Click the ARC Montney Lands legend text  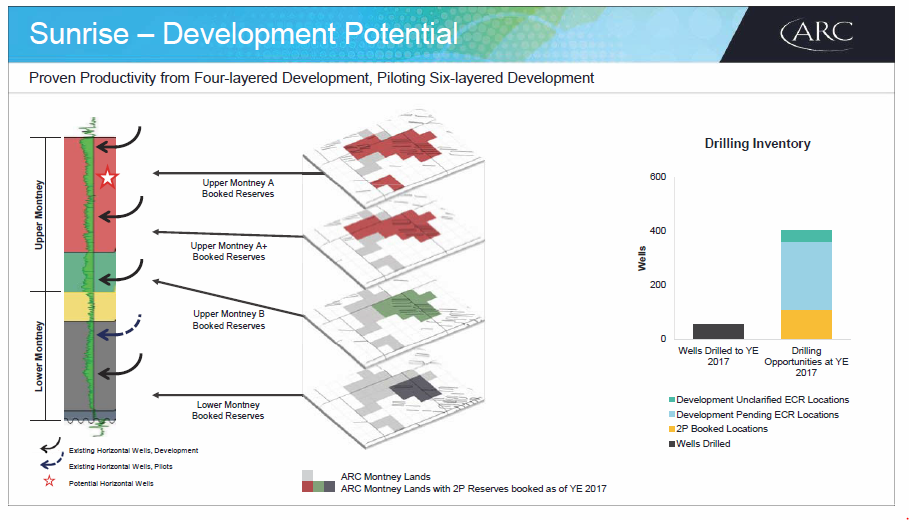(x=386, y=477)
